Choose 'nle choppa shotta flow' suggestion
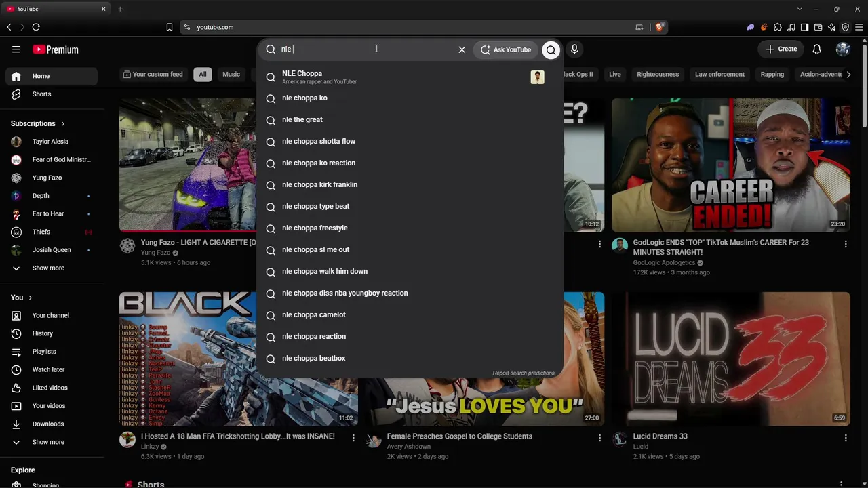This screenshot has width=868, height=488. [410, 142]
